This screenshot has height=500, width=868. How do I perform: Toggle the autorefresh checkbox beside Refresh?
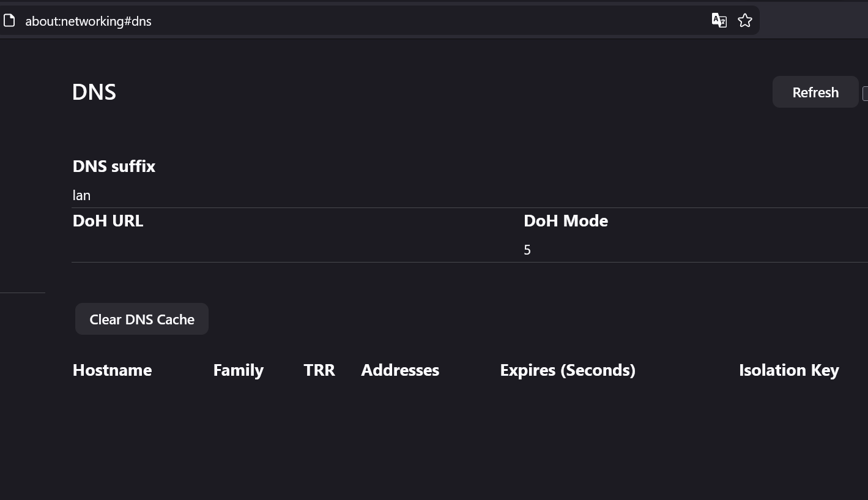click(865, 93)
